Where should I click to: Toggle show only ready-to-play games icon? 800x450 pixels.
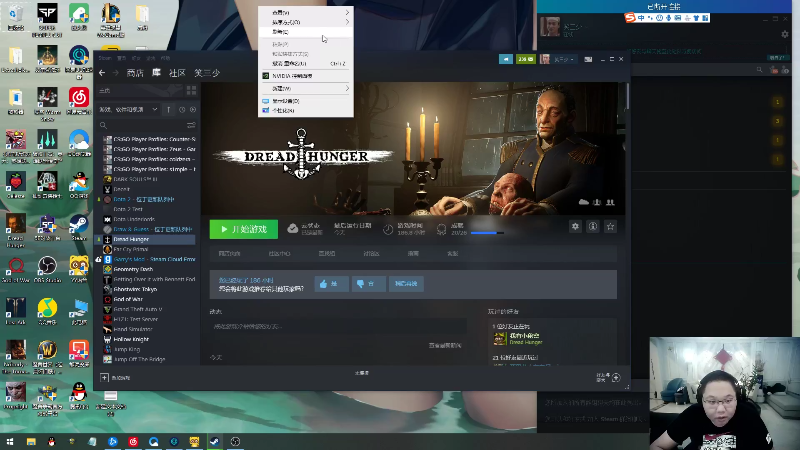pyautogui.click(x=193, y=109)
